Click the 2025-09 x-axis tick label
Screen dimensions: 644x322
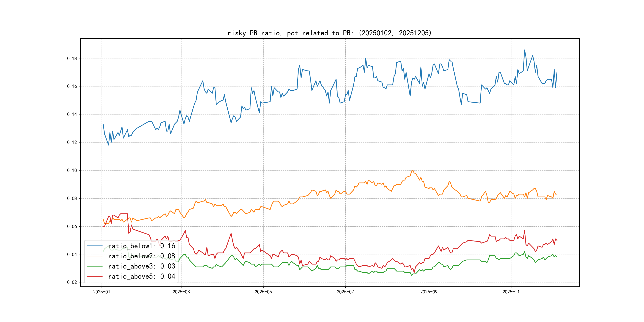(429, 292)
